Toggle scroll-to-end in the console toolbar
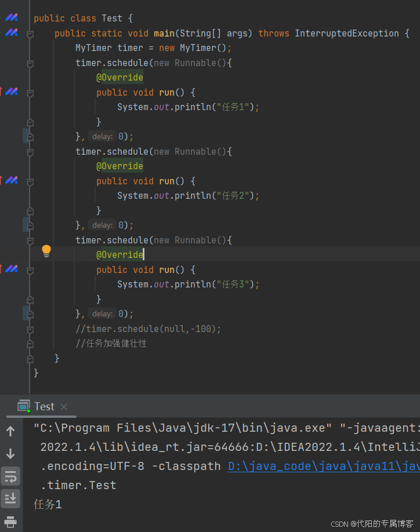Screen dimensions: 420x532 (10, 498)
